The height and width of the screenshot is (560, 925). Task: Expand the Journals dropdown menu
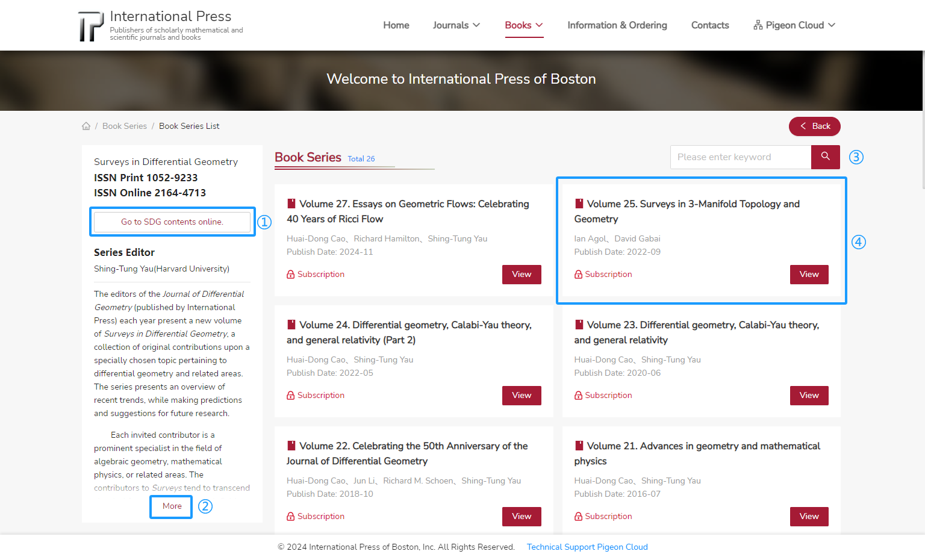[456, 25]
